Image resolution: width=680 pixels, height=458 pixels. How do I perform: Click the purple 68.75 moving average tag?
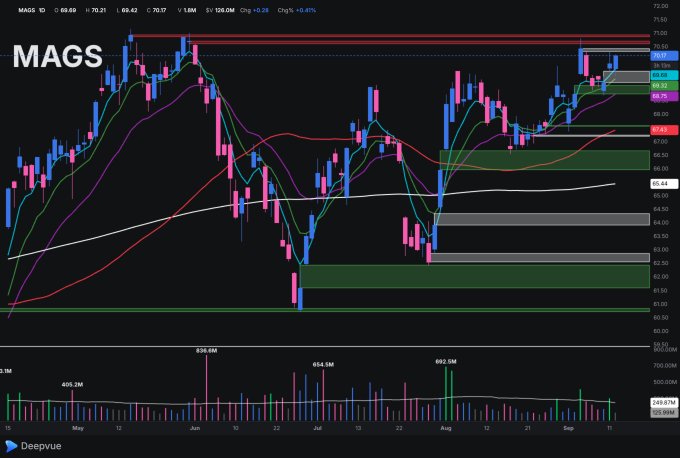[x=664, y=96]
